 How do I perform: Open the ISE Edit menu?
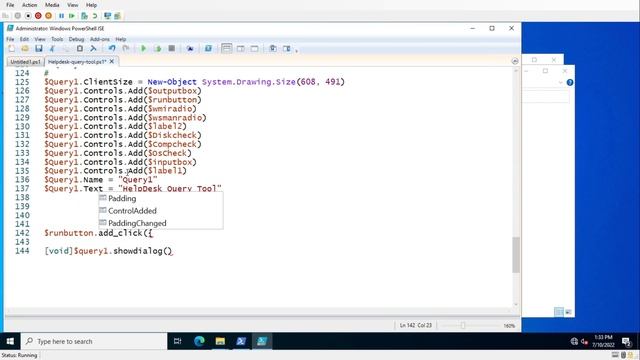click(24, 39)
